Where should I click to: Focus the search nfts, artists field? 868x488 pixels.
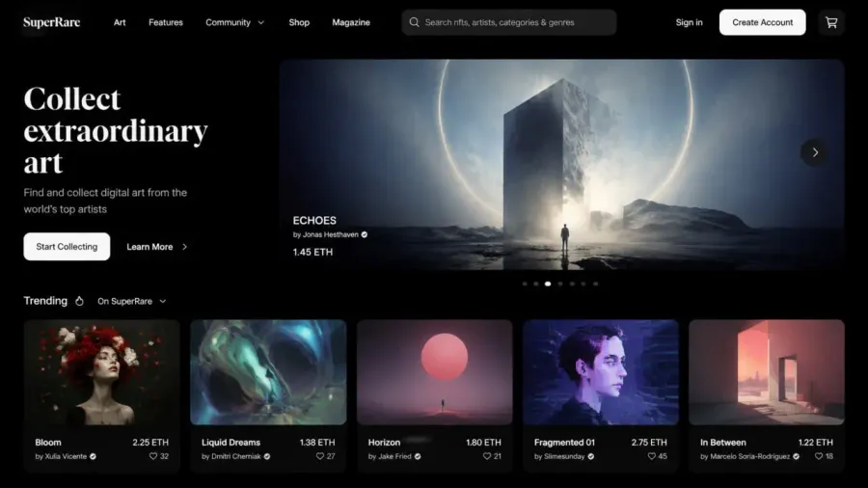point(508,23)
